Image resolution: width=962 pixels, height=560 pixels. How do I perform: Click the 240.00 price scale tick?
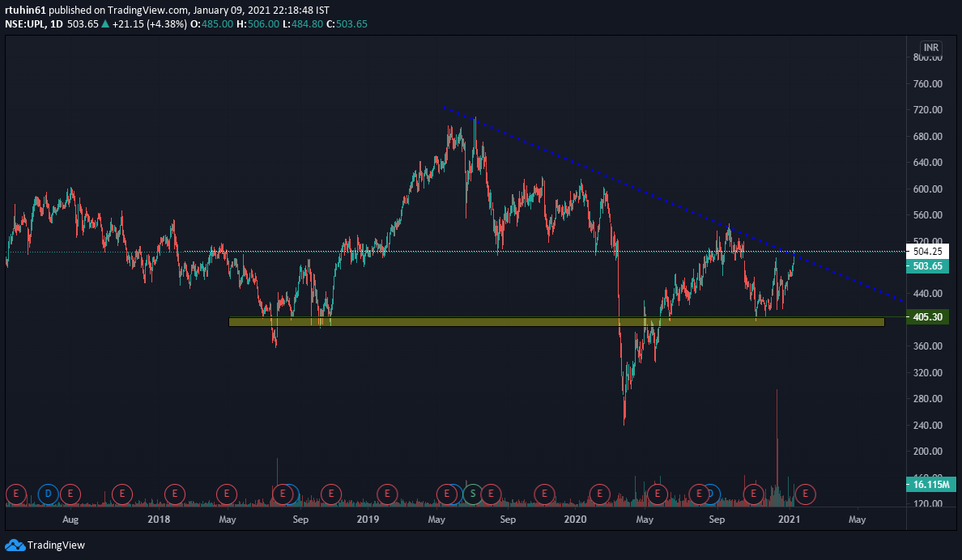tap(928, 425)
